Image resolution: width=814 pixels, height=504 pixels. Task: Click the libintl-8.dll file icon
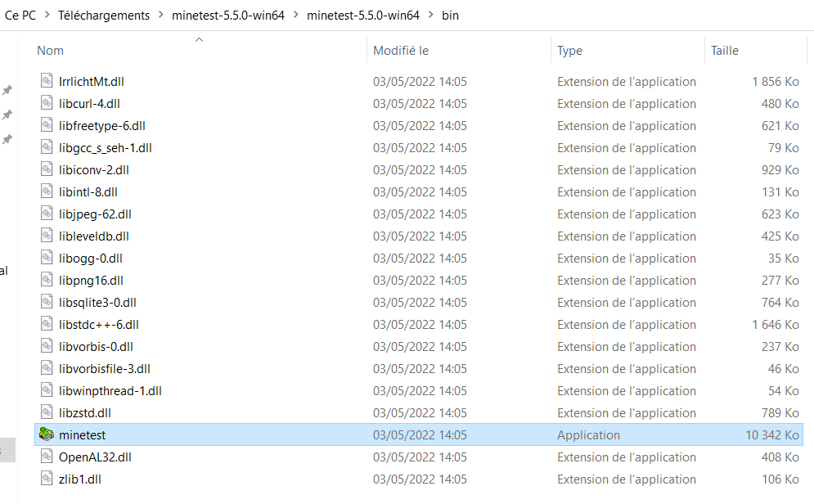pos(47,191)
